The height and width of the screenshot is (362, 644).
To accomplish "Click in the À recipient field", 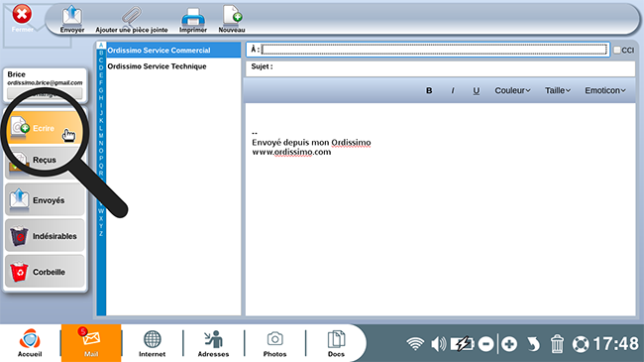I will pos(434,50).
